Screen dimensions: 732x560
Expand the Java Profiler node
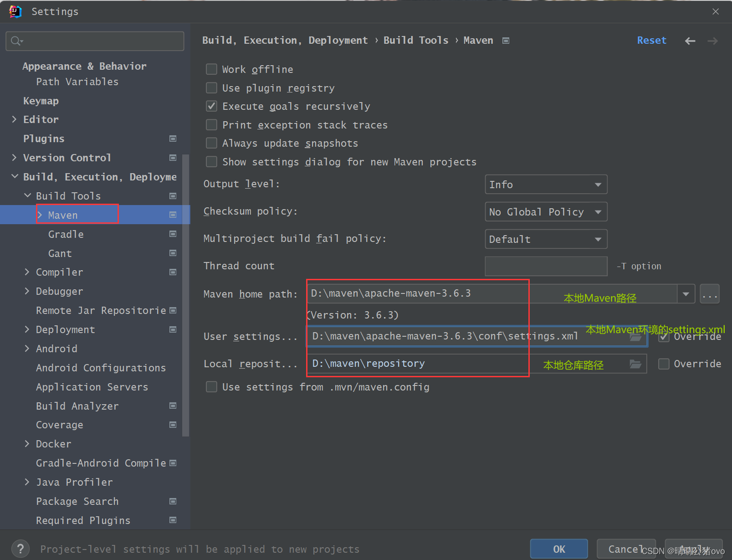click(27, 482)
